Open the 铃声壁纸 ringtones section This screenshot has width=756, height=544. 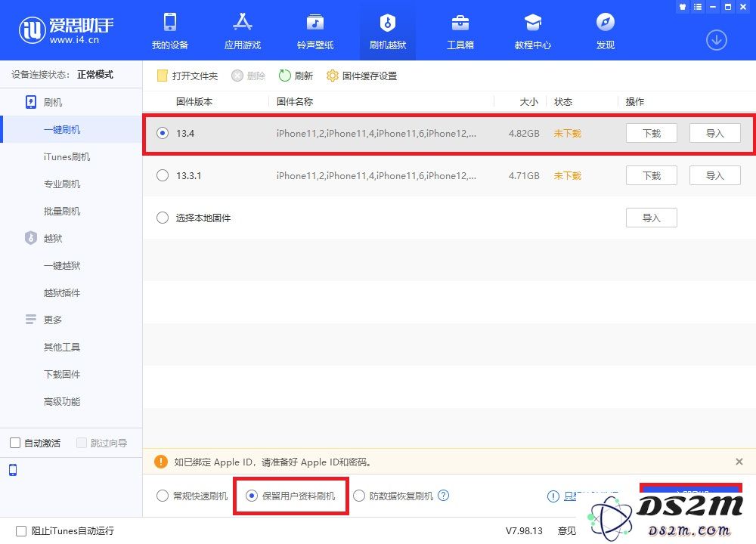click(x=314, y=31)
